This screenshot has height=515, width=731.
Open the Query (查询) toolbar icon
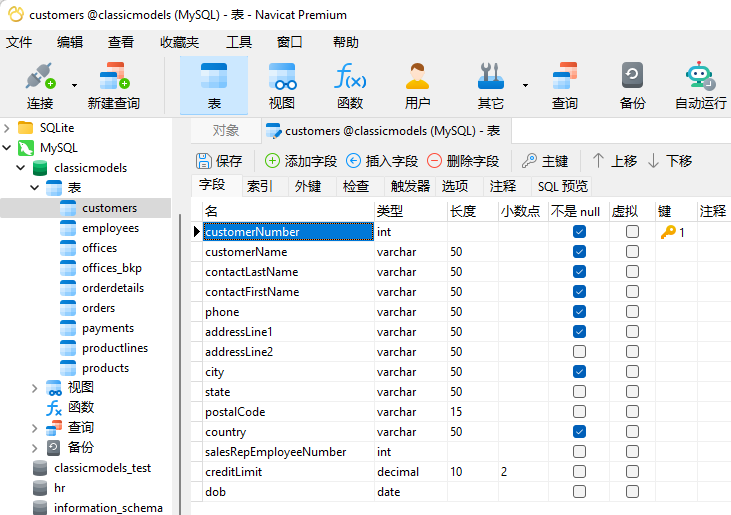click(565, 76)
